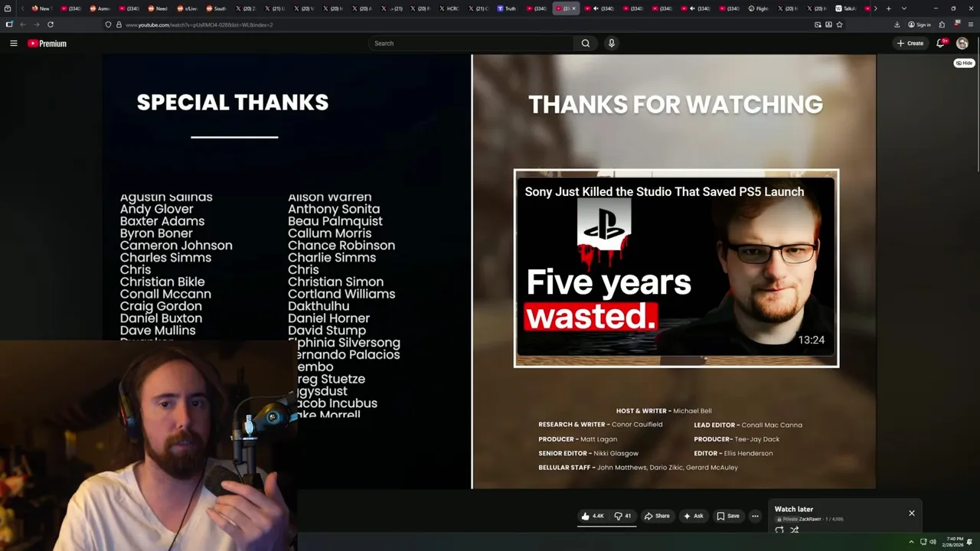Open the YouTube guide hamburger menu
The height and width of the screenshot is (551, 980).
tap(13, 44)
